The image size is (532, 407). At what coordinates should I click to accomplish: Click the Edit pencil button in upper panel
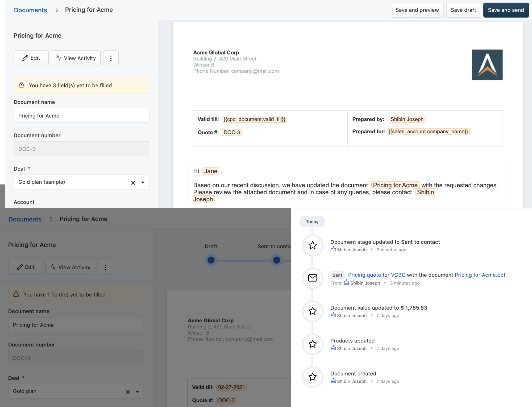click(x=31, y=58)
